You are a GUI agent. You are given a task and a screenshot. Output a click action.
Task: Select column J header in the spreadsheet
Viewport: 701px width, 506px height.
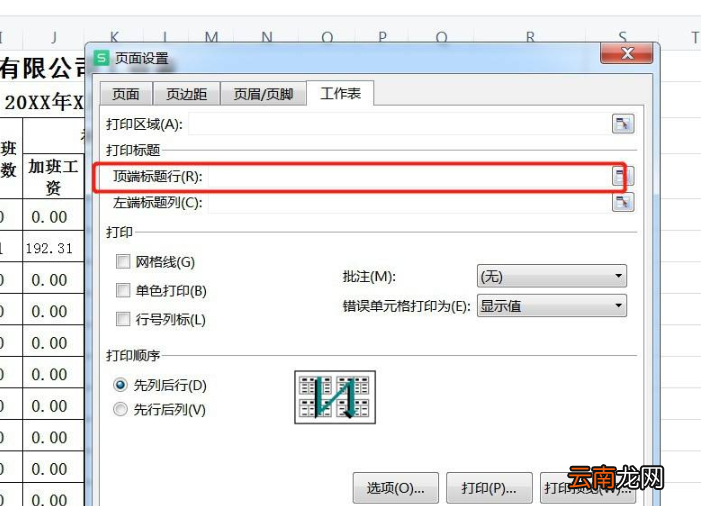tap(54, 37)
